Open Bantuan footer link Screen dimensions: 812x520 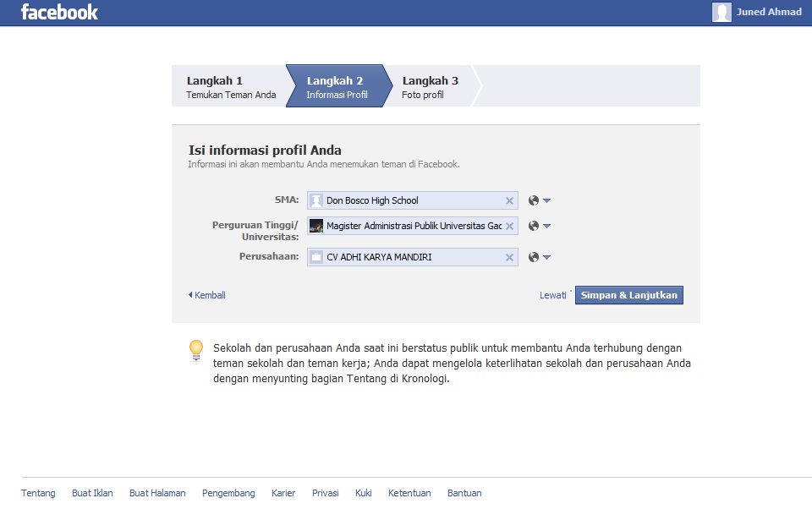click(x=464, y=493)
